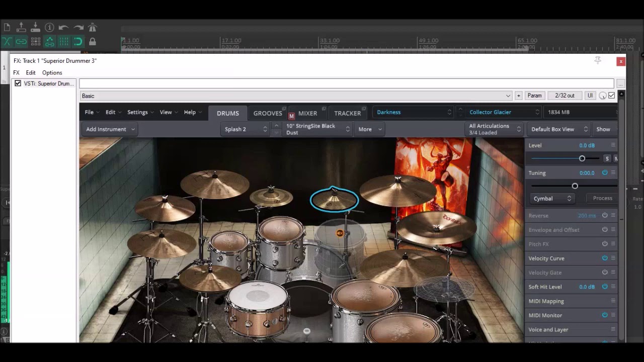
Task: Solo the instrument with S button
Action: [x=607, y=158]
